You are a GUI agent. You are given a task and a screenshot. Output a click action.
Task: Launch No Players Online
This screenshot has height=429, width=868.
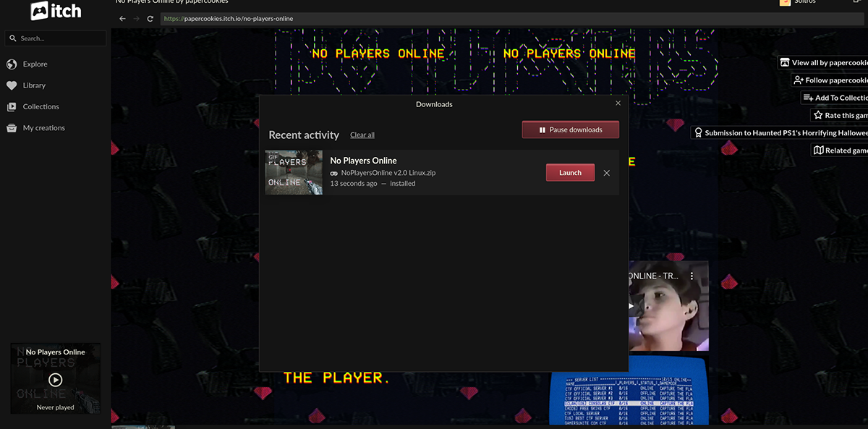570,173
